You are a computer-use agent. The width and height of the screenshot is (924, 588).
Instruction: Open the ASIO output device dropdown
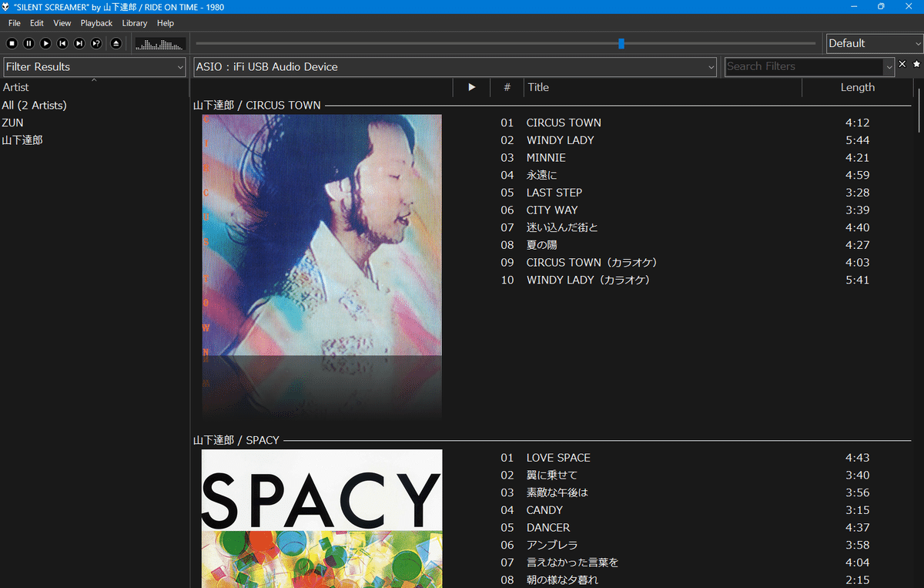click(x=455, y=67)
